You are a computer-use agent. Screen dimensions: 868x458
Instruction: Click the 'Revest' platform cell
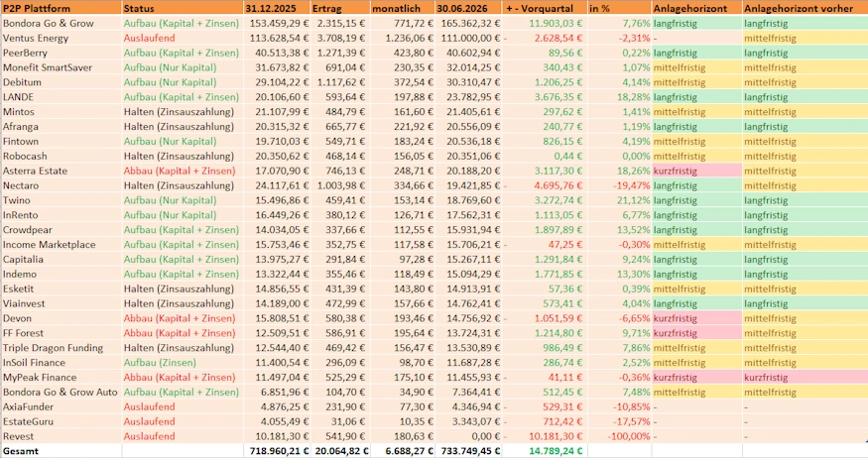[x=61, y=436]
